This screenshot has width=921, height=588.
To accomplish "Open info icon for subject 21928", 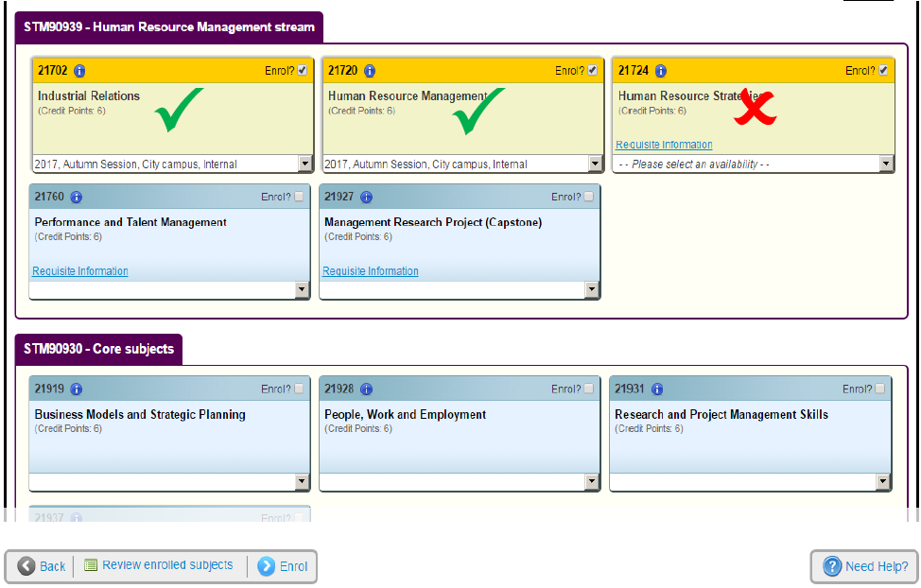I will 366,389.
